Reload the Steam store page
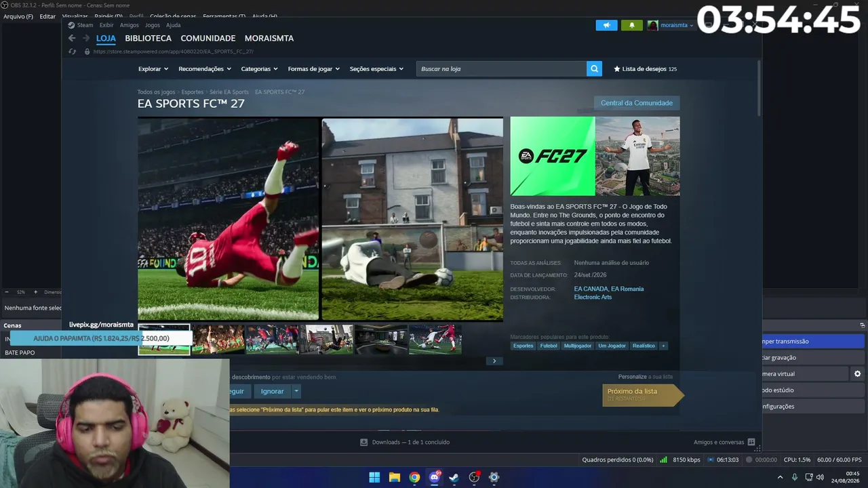 72,52
